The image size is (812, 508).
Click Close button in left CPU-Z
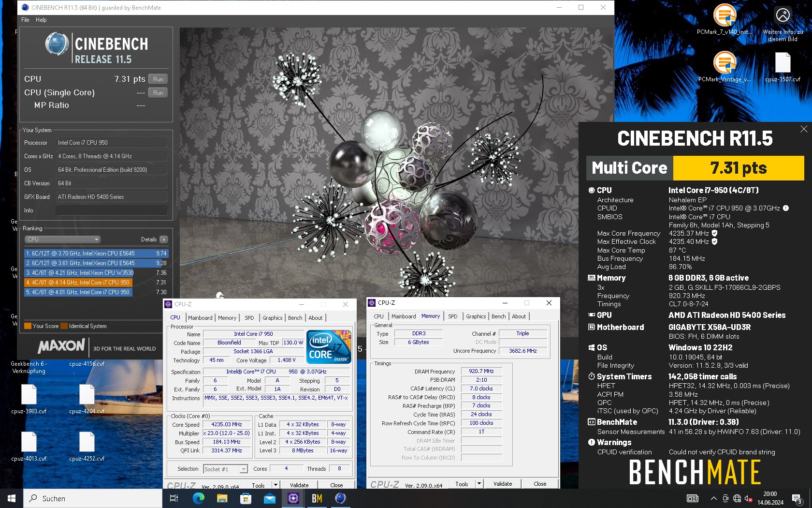pos(336,485)
